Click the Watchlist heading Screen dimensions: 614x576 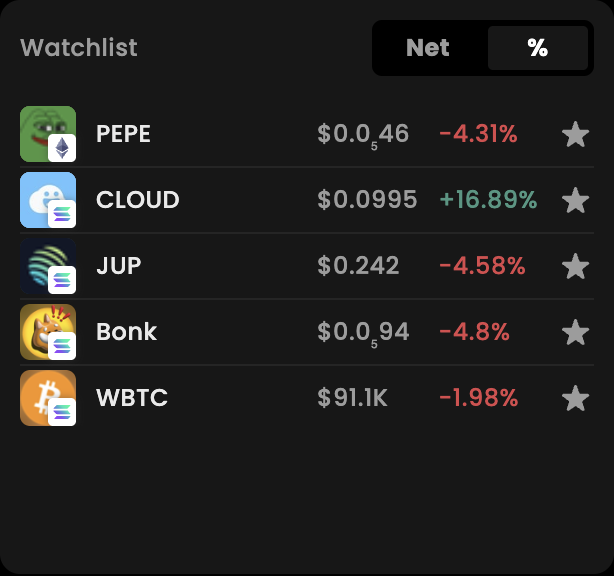coord(79,48)
